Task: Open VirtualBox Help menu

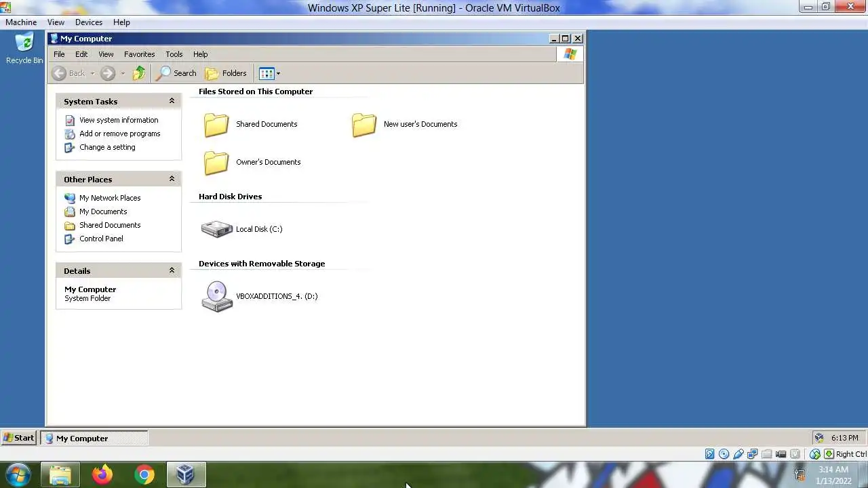Action: [x=121, y=22]
